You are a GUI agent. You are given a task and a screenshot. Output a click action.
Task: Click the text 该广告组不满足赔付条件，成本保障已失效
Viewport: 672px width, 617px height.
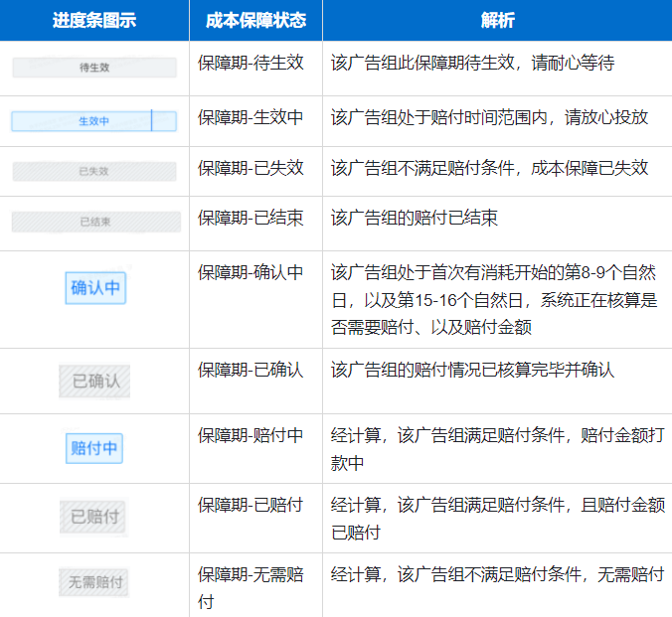[x=489, y=168]
